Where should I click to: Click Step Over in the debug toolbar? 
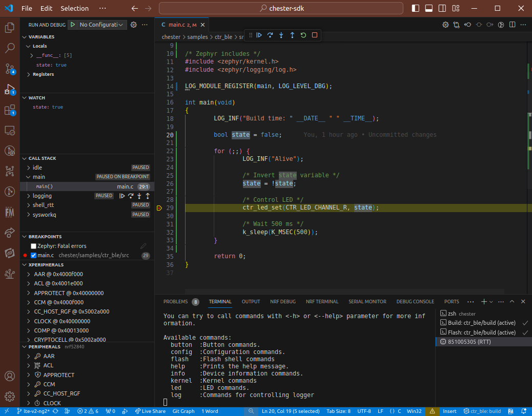[270, 35]
